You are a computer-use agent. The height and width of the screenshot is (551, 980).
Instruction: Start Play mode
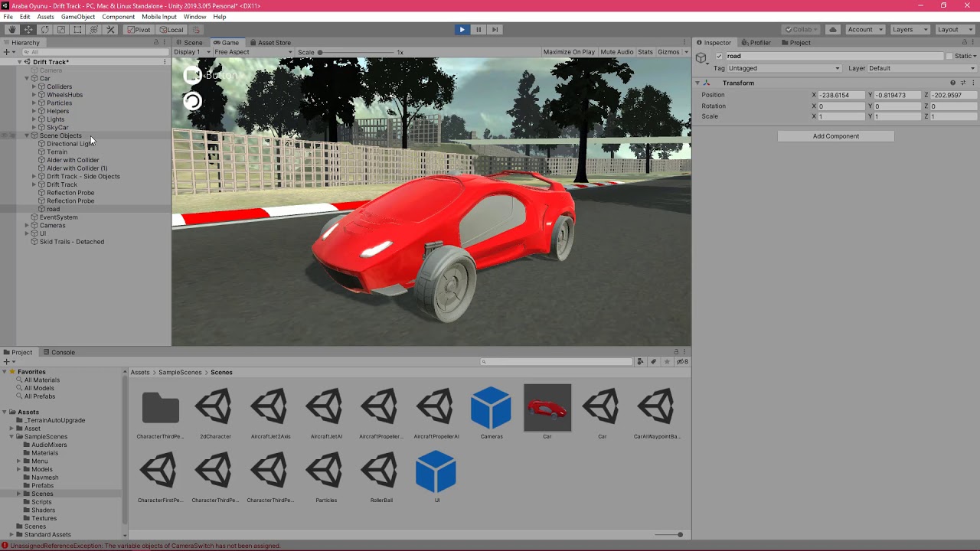pos(462,30)
